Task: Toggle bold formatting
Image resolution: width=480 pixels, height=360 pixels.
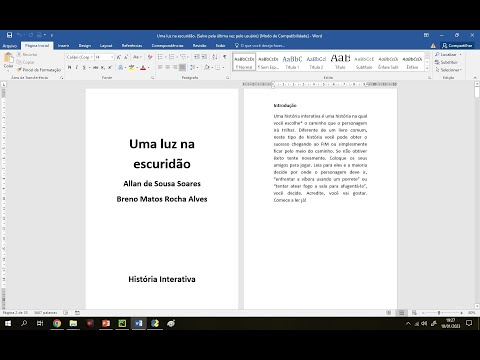Action: [70, 67]
